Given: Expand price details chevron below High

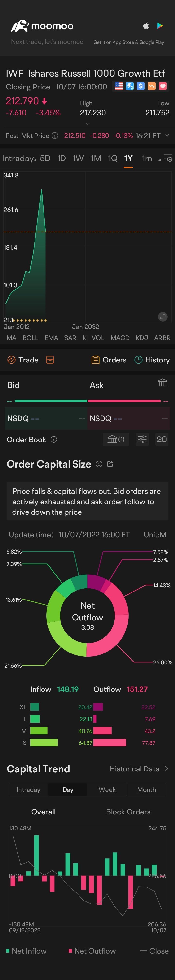Looking at the screenshot, I should 87,124.
